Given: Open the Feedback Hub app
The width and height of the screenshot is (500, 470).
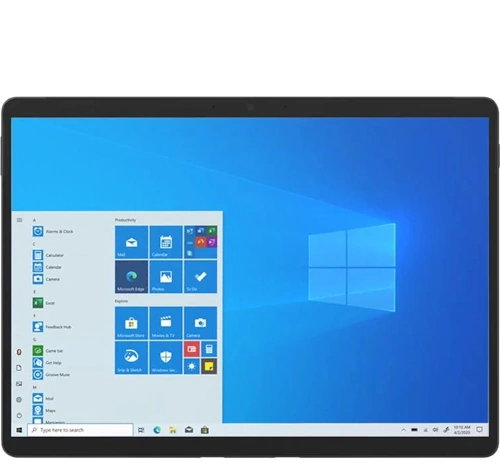Looking at the screenshot, I should point(52,327).
